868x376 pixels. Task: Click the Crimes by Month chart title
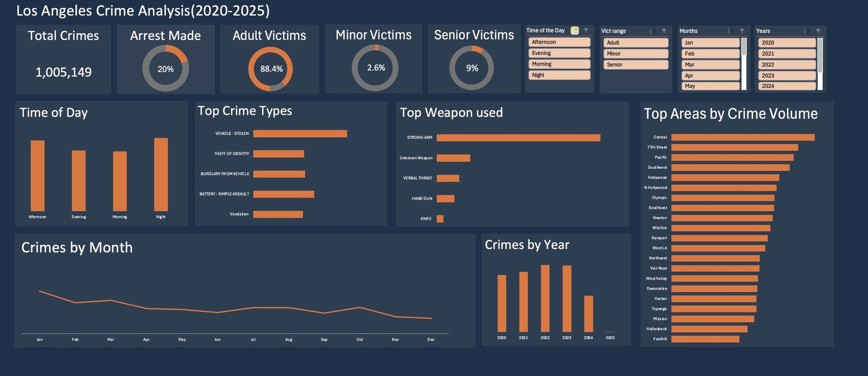pyautogui.click(x=77, y=247)
